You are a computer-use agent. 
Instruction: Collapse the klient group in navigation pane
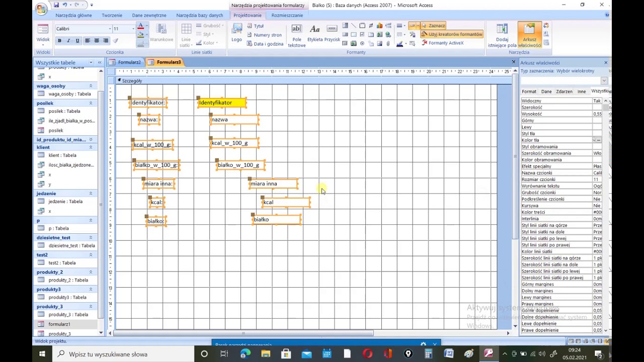[x=91, y=147]
